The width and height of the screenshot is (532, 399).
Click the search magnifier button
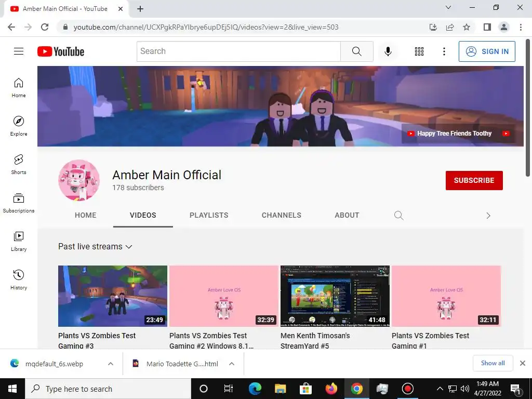click(356, 51)
